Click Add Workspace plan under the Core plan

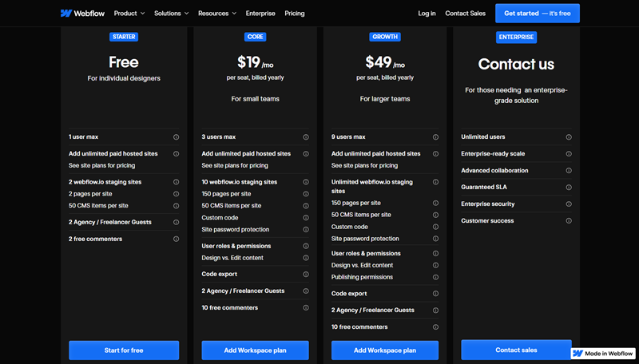coord(255,350)
